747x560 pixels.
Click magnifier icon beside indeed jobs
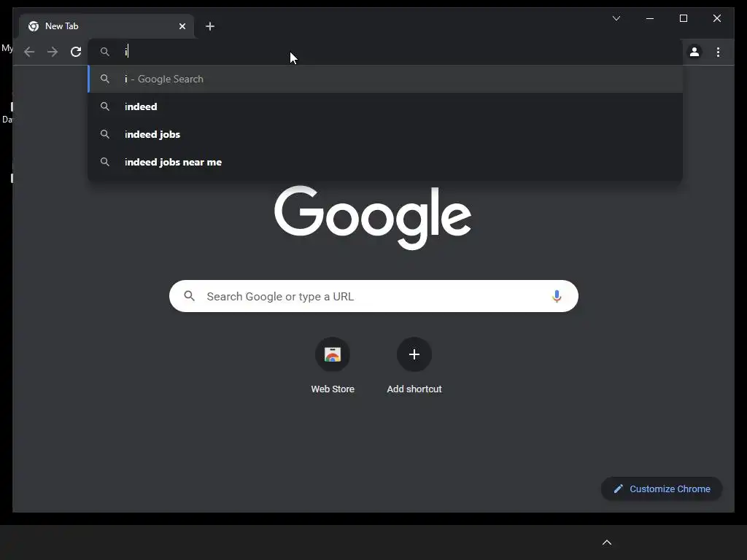(105, 134)
